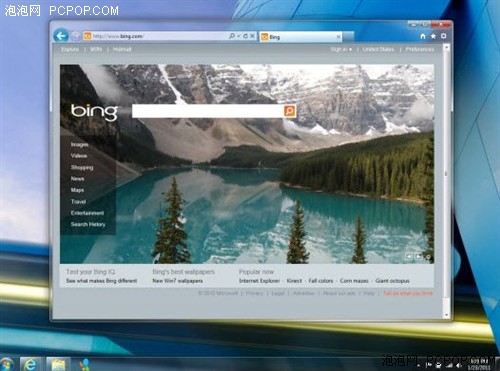This screenshot has height=371, width=500.
Task: Open Entertainment in the Bing sidebar
Action: tap(87, 213)
